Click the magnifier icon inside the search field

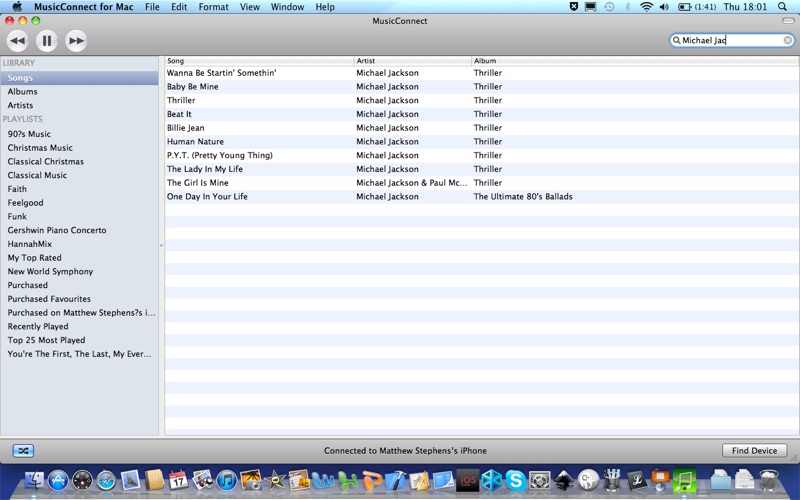(x=677, y=40)
